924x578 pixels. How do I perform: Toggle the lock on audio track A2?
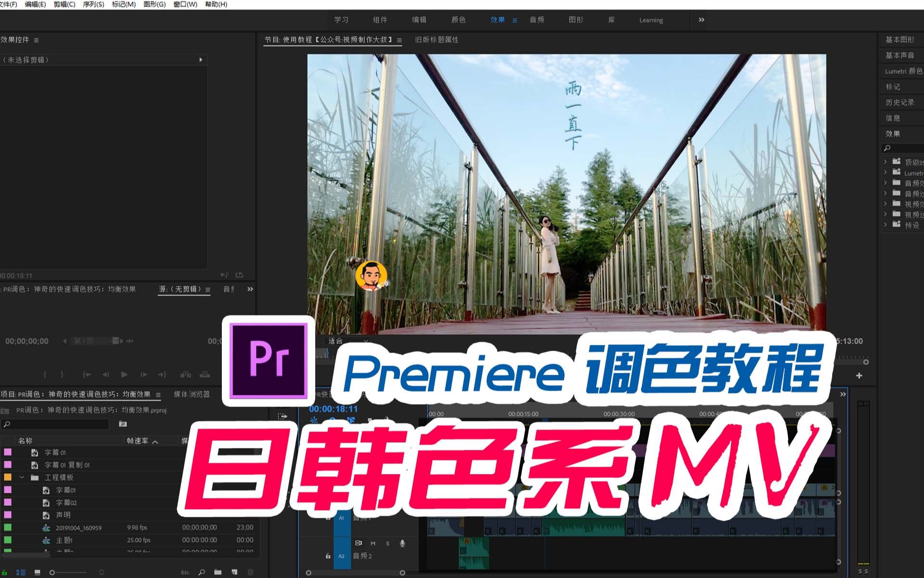point(328,556)
